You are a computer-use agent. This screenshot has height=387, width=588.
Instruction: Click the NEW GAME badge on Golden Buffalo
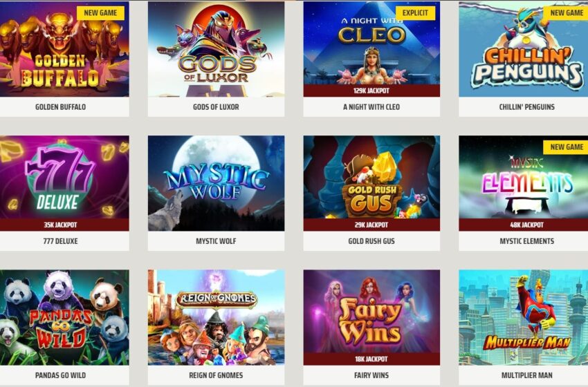pyautogui.click(x=100, y=12)
